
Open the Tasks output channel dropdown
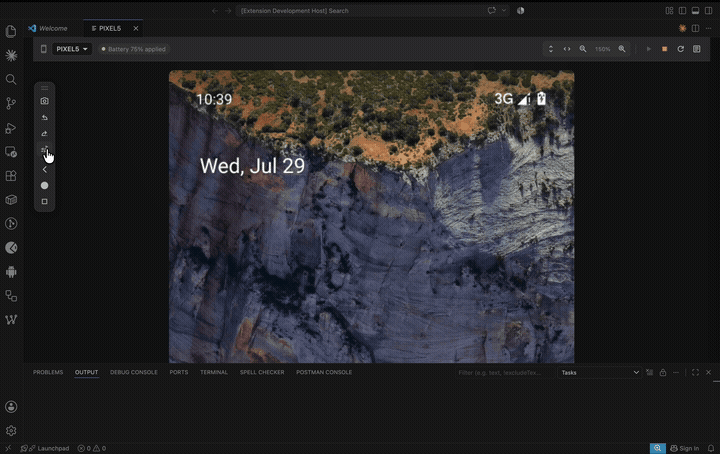point(599,373)
